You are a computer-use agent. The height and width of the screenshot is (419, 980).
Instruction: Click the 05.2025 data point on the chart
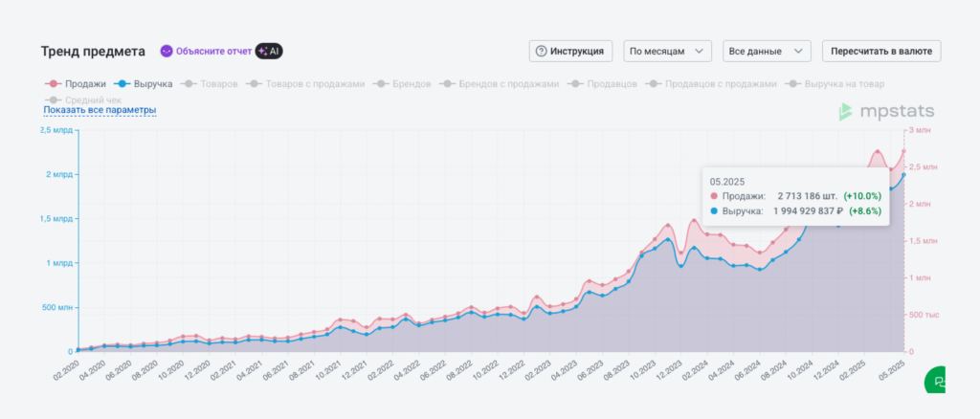(903, 174)
